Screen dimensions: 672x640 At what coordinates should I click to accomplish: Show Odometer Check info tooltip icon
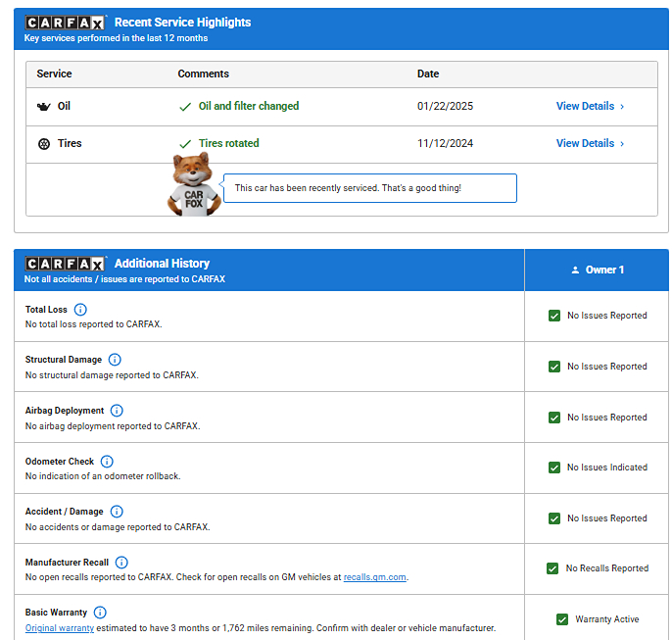click(107, 462)
